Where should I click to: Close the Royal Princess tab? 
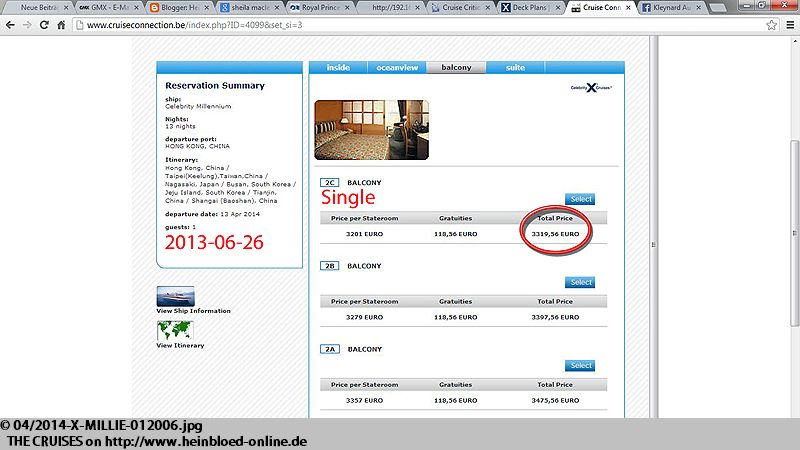click(347, 8)
